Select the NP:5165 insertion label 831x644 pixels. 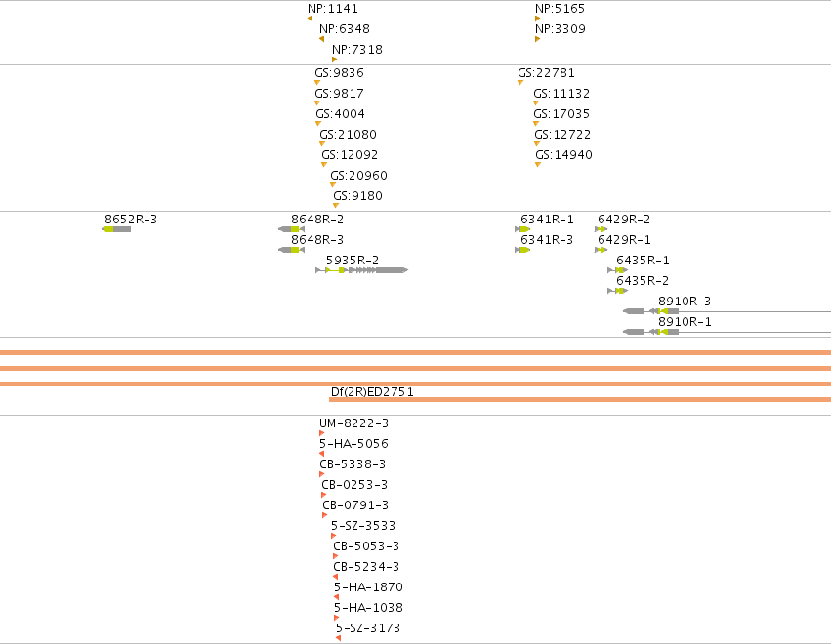point(561,9)
